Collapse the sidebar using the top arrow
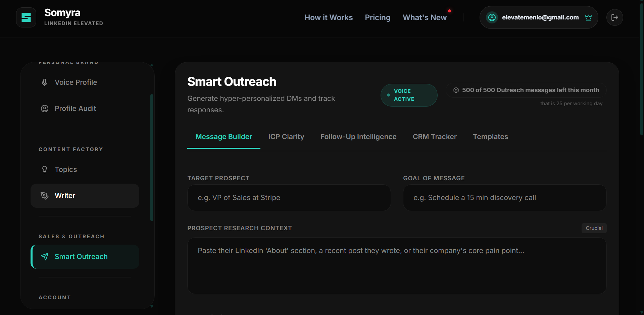Viewport: 644px width, 315px height. coord(152,65)
